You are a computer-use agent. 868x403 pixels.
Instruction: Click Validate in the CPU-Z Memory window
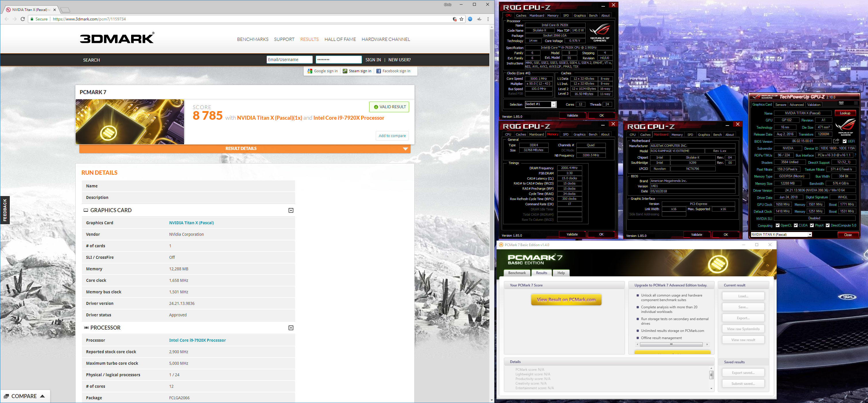pyautogui.click(x=572, y=234)
